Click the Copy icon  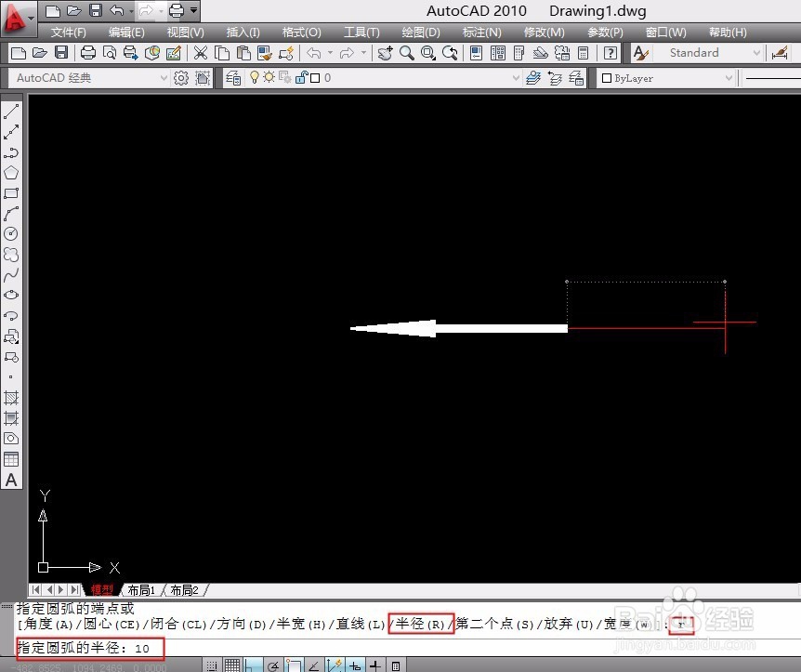222,53
